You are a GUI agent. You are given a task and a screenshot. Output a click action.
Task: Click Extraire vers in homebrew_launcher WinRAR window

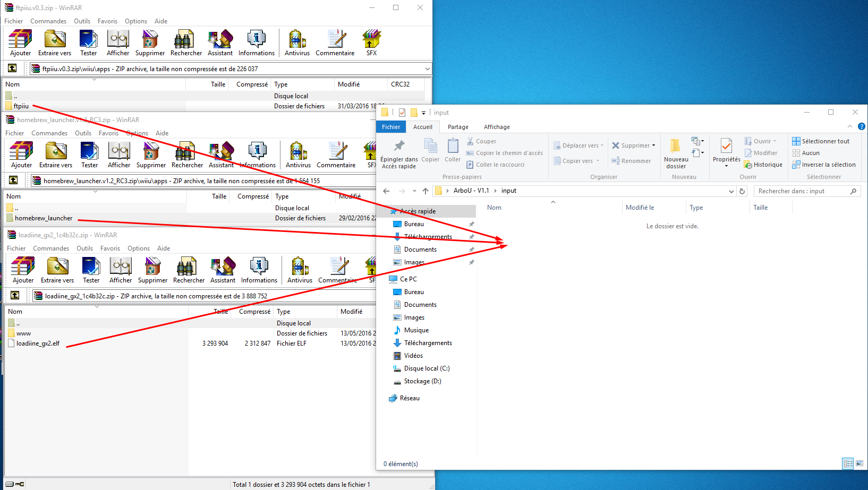point(56,155)
